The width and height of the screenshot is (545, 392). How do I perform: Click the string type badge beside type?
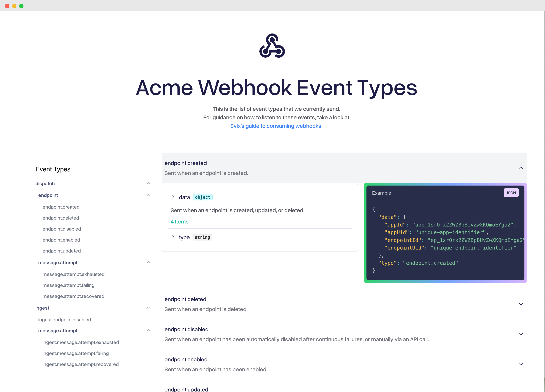click(x=202, y=237)
